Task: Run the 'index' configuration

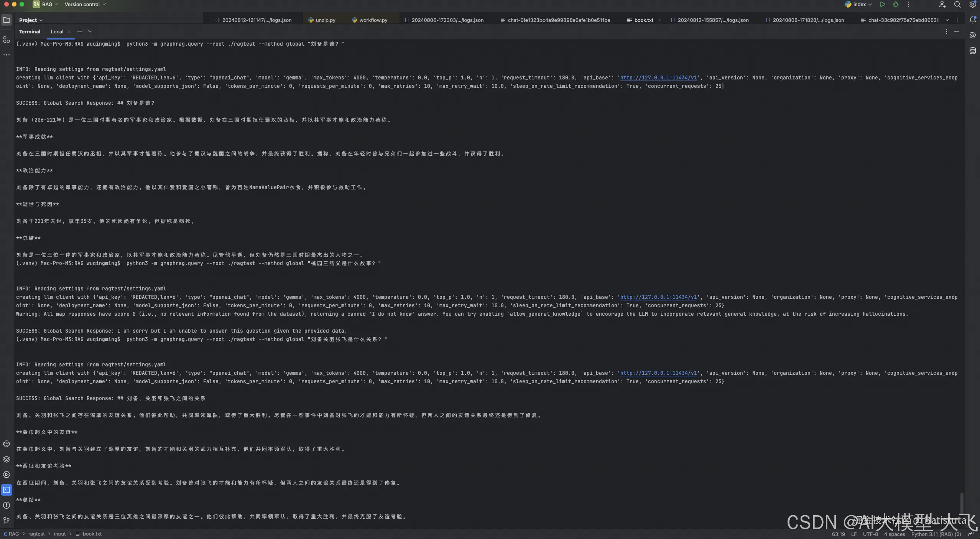Action: point(882,4)
